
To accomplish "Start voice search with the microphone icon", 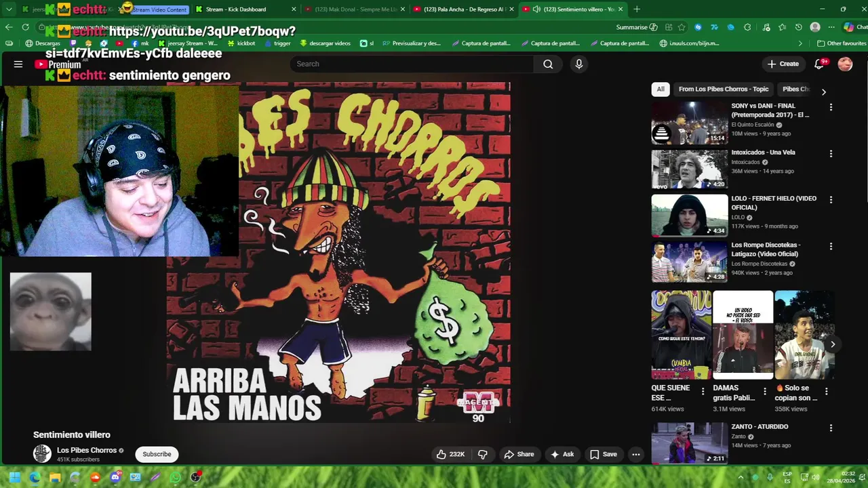I will click(x=578, y=64).
